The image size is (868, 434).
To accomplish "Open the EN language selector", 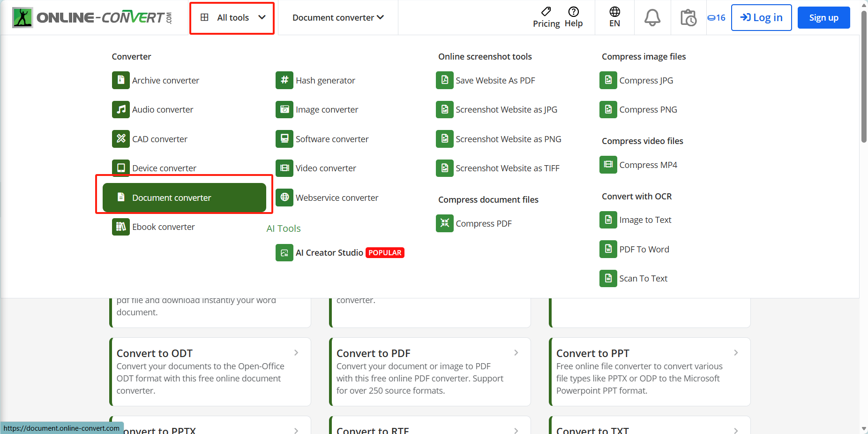I will [x=614, y=18].
